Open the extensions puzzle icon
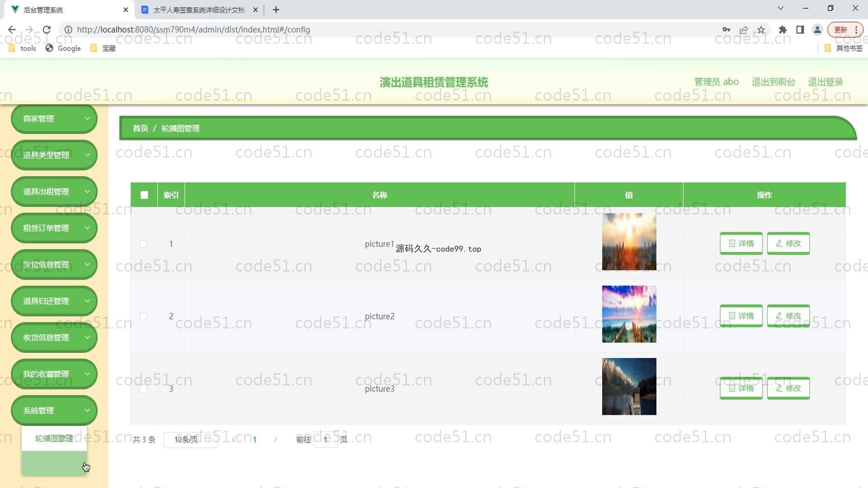The image size is (868, 488). pyautogui.click(x=783, y=29)
